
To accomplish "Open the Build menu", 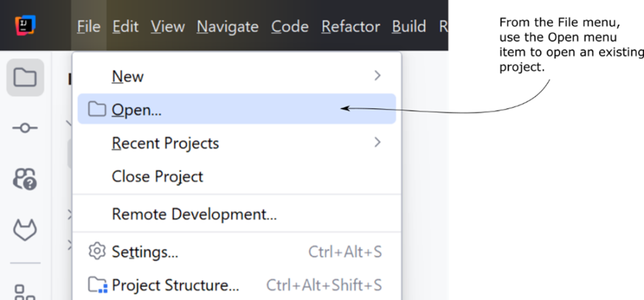I will 409,27.
